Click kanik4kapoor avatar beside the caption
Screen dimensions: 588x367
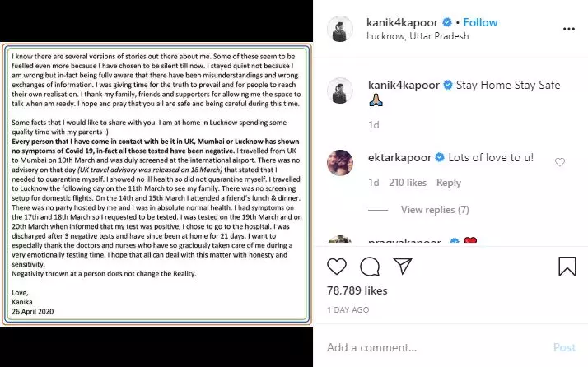[340, 91]
